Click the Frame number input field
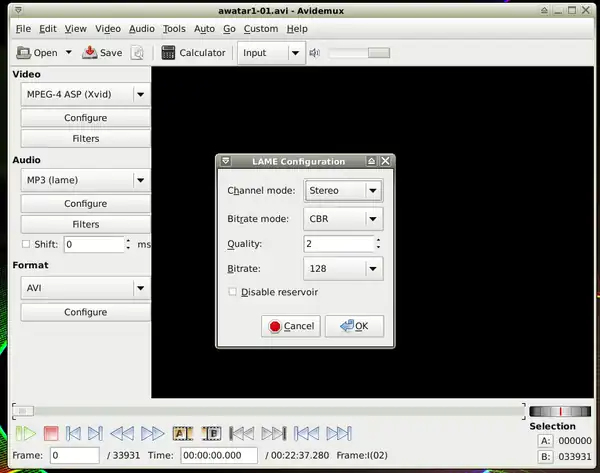The width and height of the screenshot is (600, 473). 74,455
